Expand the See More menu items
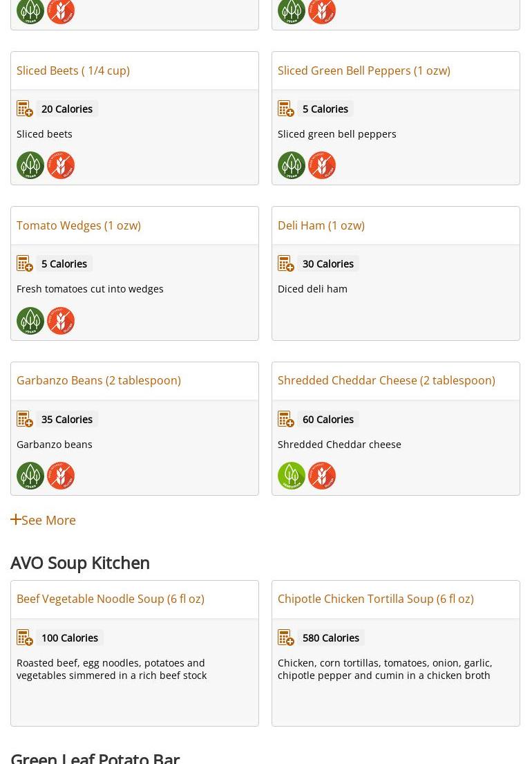The height and width of the screenshot is (764, 532). coord(44,520)
